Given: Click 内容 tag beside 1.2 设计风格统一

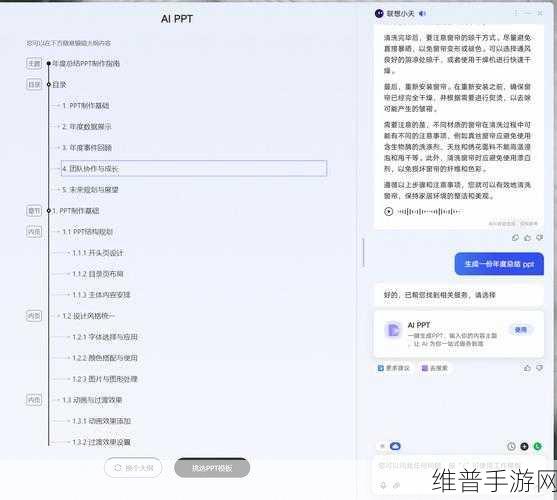Looking at the screenshot, I should [x=34, y=316].
